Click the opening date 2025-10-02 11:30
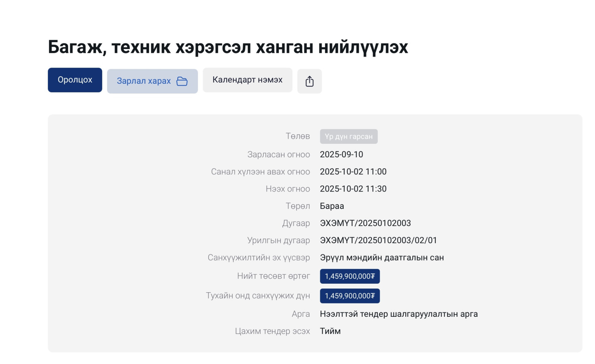This screenshot has height=364, width=595. click(353, 189)
